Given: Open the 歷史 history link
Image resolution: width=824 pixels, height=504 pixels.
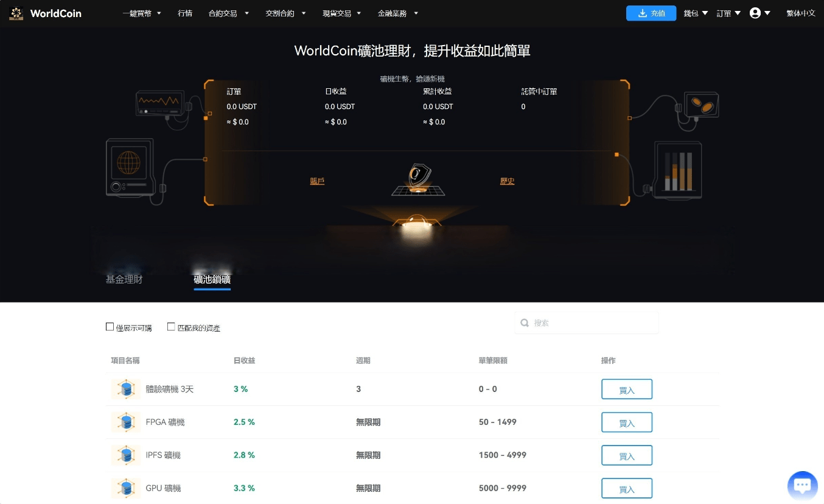Looking at the screenshot, I should 507,181.
